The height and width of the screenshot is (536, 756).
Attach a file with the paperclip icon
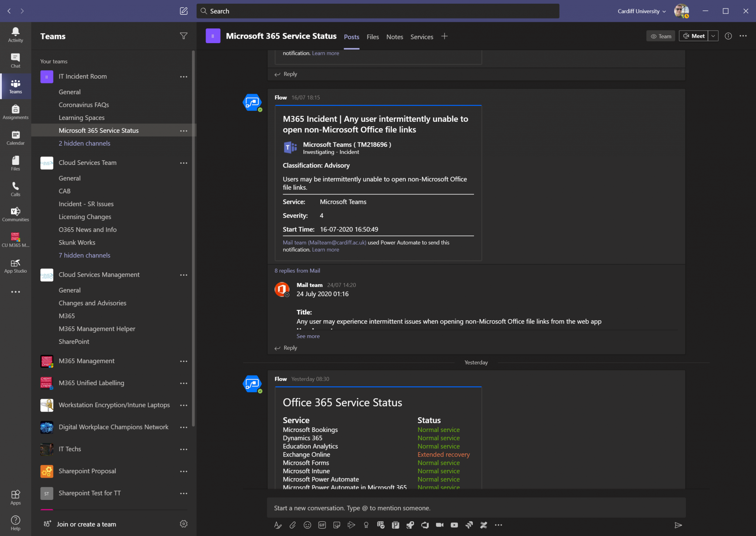click(x=292, y=525)
